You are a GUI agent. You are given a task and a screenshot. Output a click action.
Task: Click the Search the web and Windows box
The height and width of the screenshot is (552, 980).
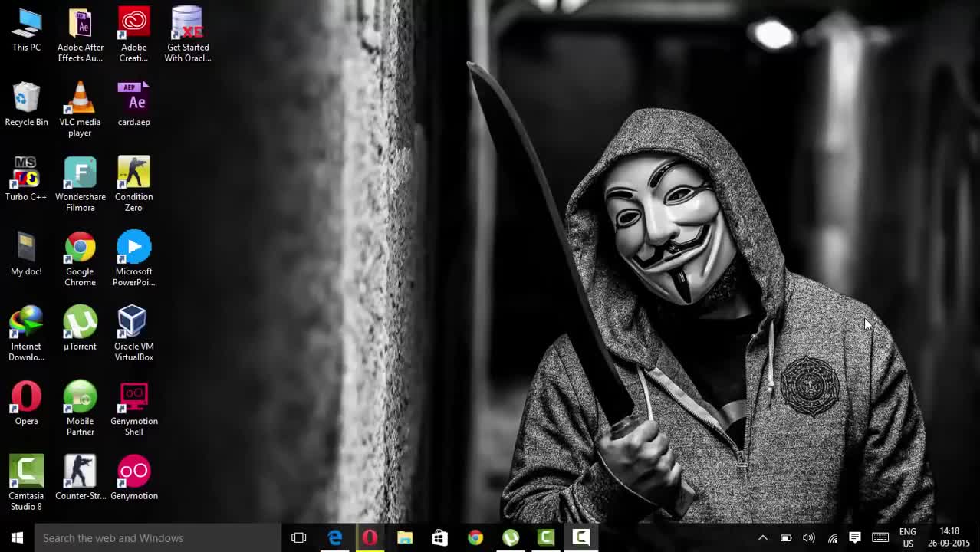click(158, 537)
